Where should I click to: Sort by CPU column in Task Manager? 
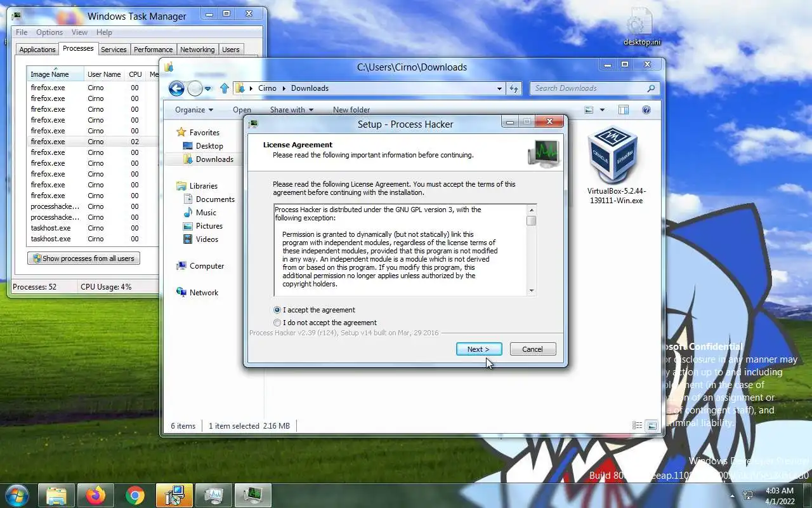136,74
